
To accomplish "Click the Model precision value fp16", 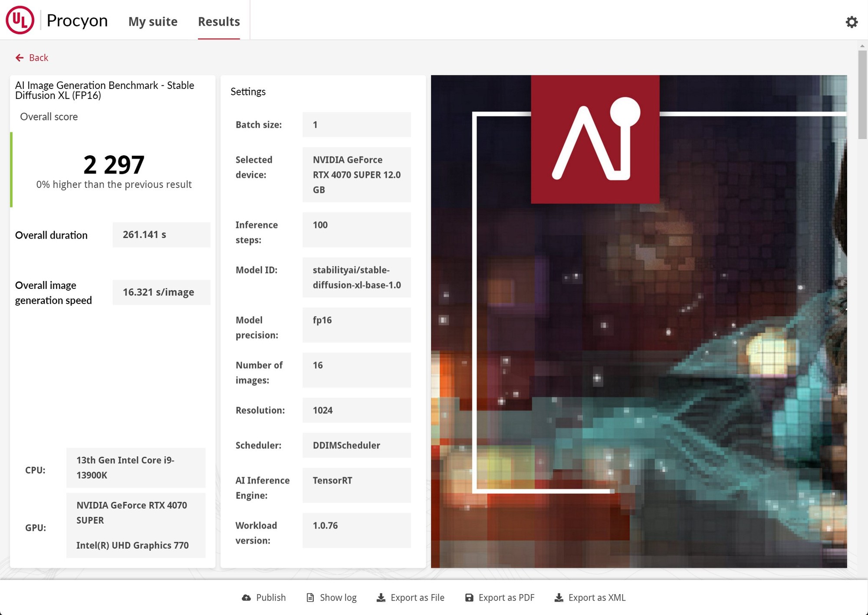I will pos(357,325).
